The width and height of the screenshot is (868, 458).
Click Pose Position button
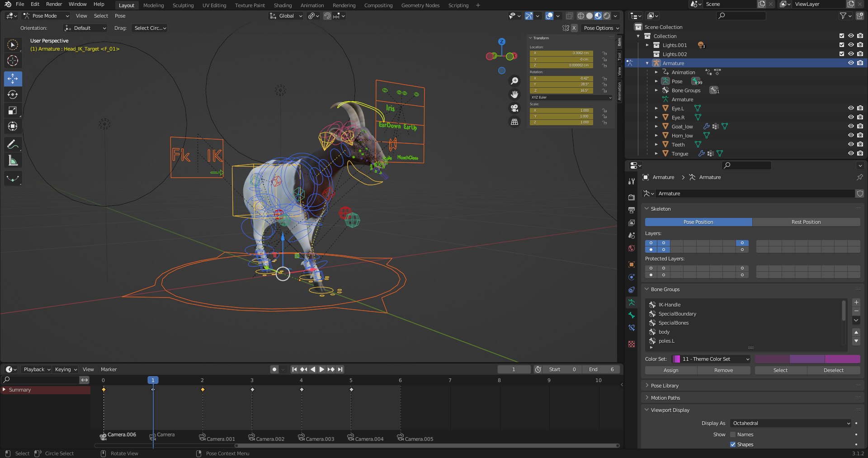coord(698,222)
